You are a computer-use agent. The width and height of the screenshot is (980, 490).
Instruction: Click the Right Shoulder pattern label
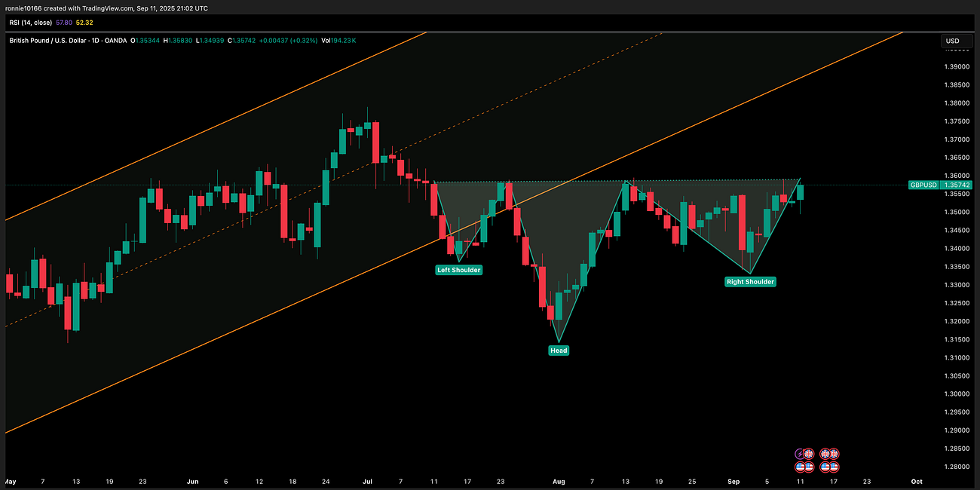coord(750,281)
